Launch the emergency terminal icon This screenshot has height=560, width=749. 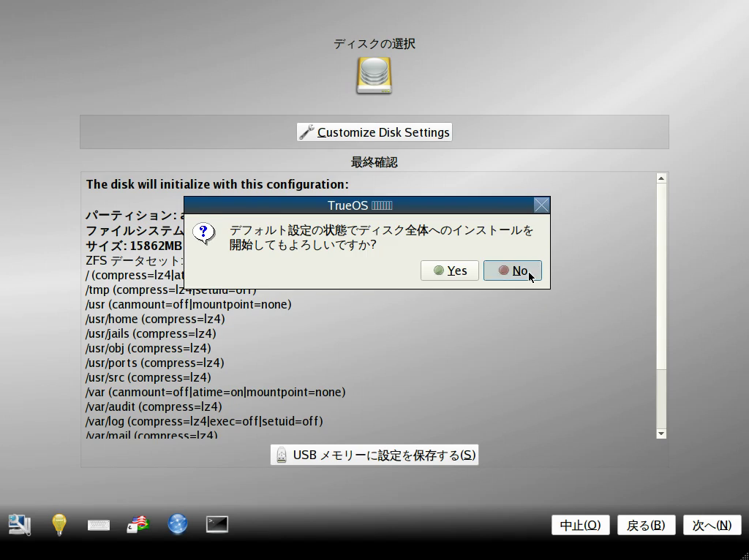click(x=217, y=524)
